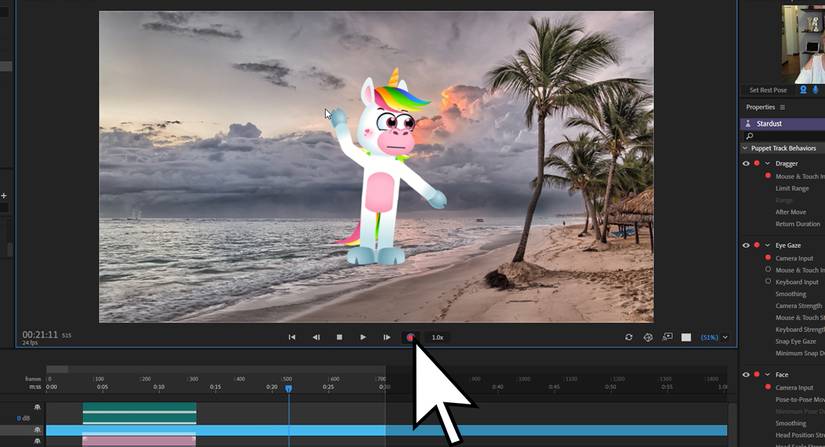
Task: Click the plus icon on the left edge
Action: (x=4, y=196)
